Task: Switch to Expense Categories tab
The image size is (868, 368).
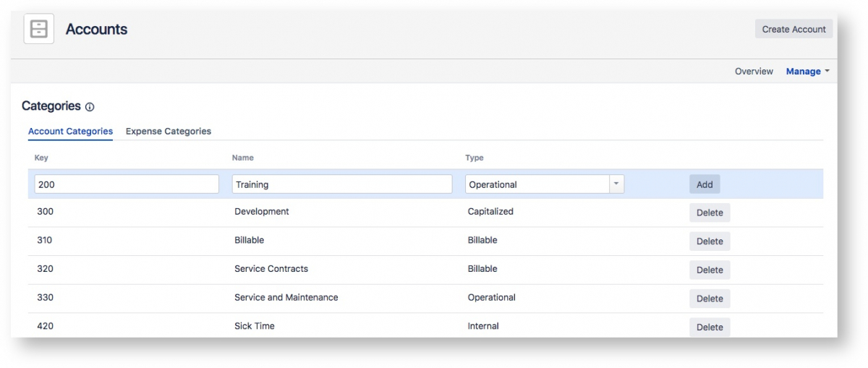Action: [169, 132]
